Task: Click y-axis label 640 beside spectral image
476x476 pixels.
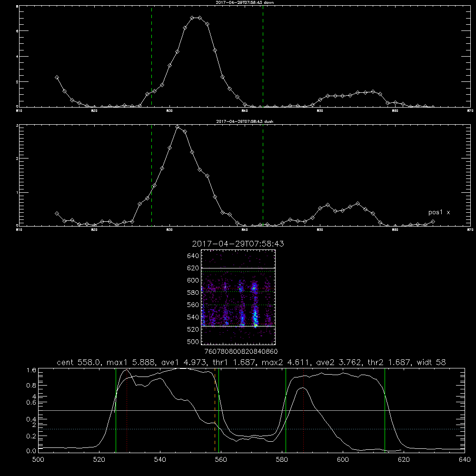Action: coord(193,256)
